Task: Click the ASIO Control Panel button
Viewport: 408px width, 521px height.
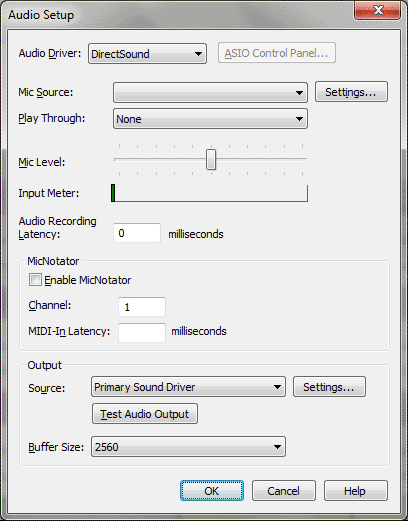Action: (277, 53)
